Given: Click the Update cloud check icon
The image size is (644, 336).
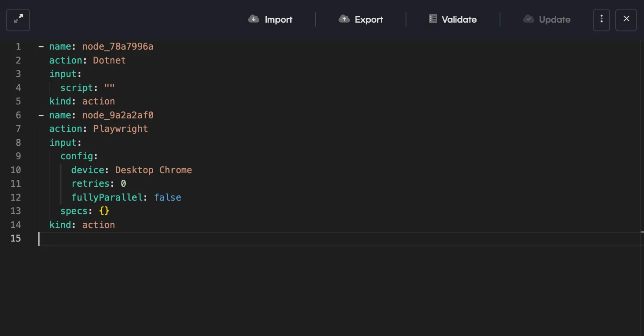Looking at the screenshot, I should pyautogui.click(x=529, y=19).
